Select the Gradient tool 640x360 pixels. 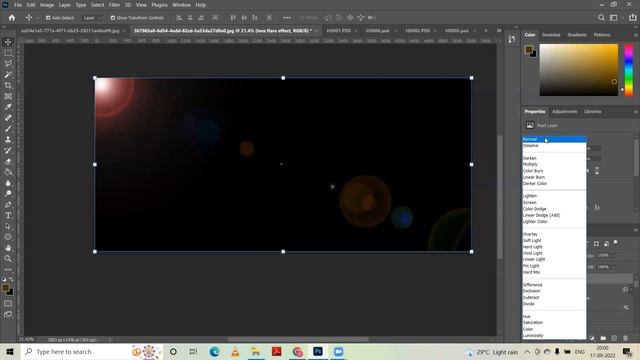(x=8, y=172)
